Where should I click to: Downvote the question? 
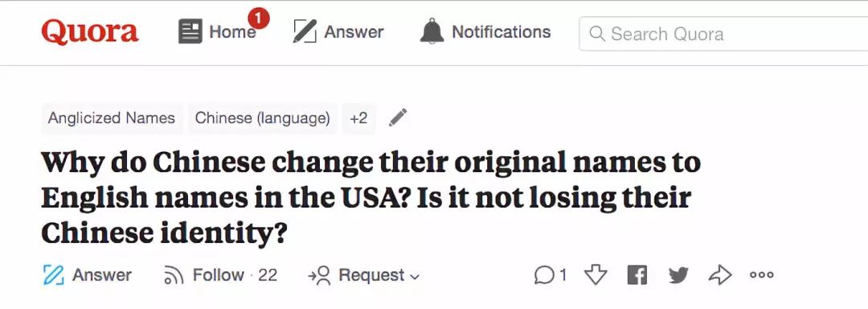pyautogui.click(x=596, y=275)
